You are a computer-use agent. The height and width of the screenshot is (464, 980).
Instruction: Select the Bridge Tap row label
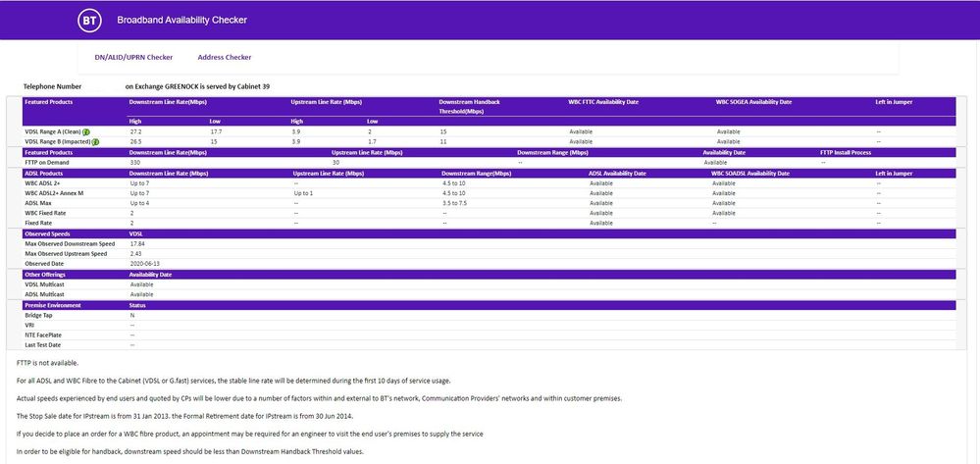41,315
